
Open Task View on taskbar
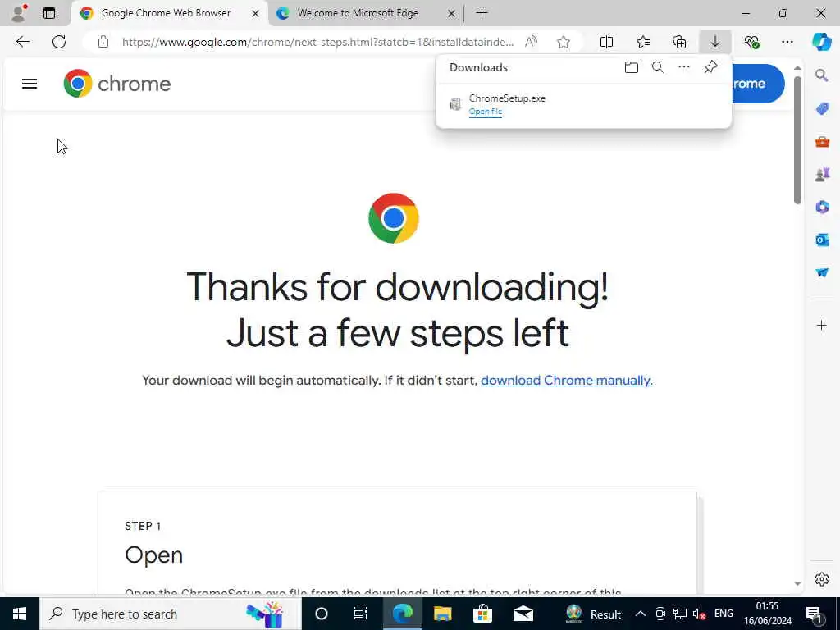click(361, 614)
